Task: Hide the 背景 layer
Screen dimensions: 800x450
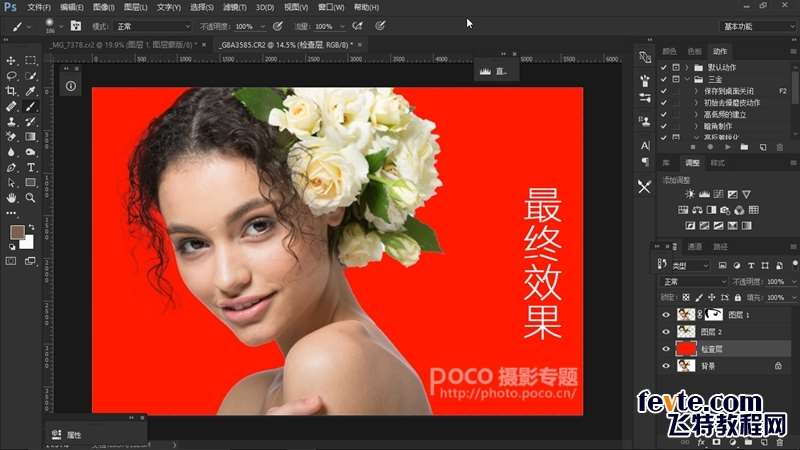Action: pyautogui.click(x=665, y=366)
